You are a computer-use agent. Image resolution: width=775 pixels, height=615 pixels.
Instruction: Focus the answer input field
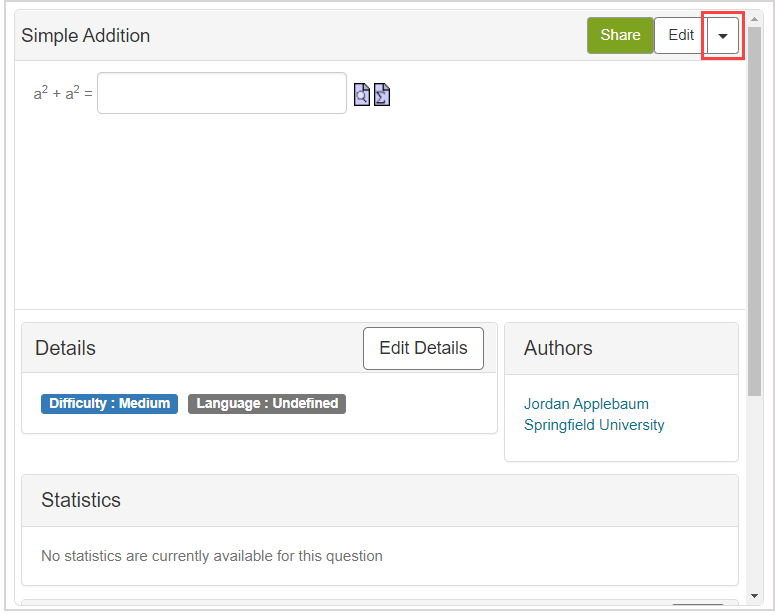click(x=222, y=93)
